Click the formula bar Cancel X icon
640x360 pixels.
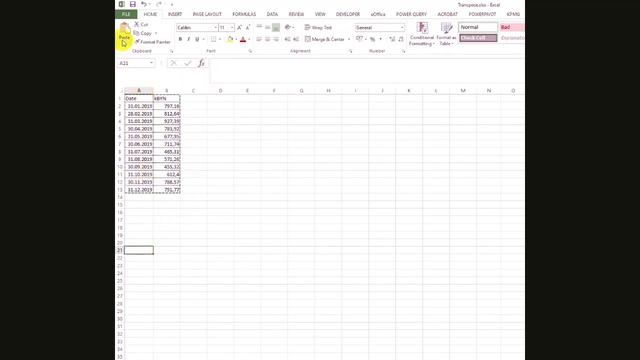(173, 63)
